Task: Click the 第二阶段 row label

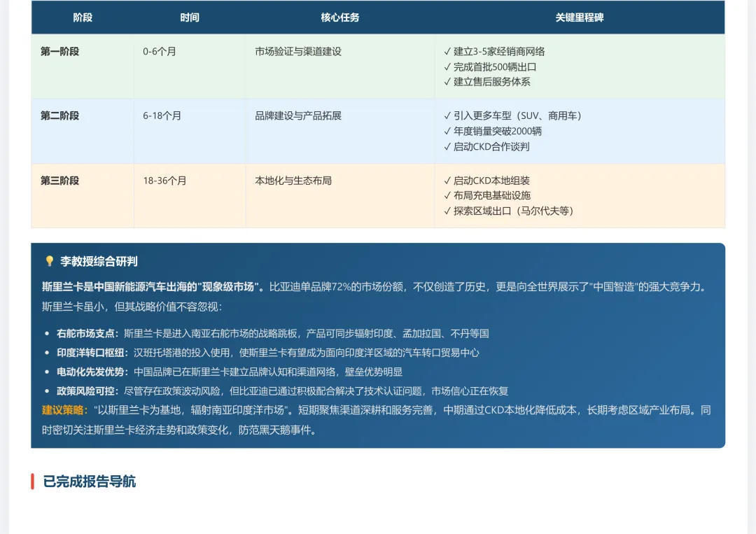Action: (x=59, y=115)
